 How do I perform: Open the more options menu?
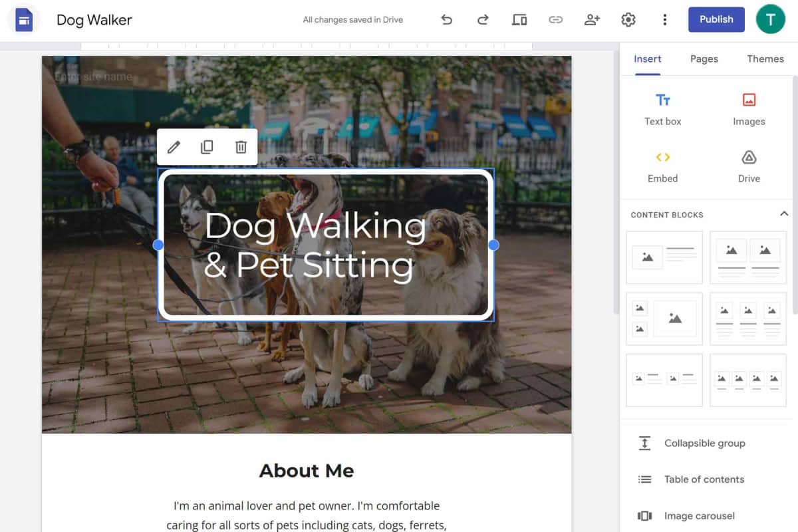(x=664, y=19)
